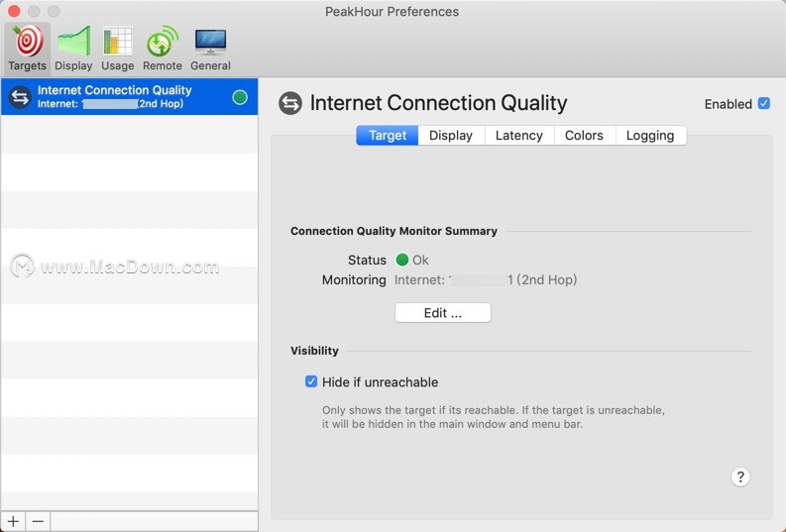Toggle the Enabled checkbox
The width and height of the screenshot is (786, 532).
click(x=764, y=103)
